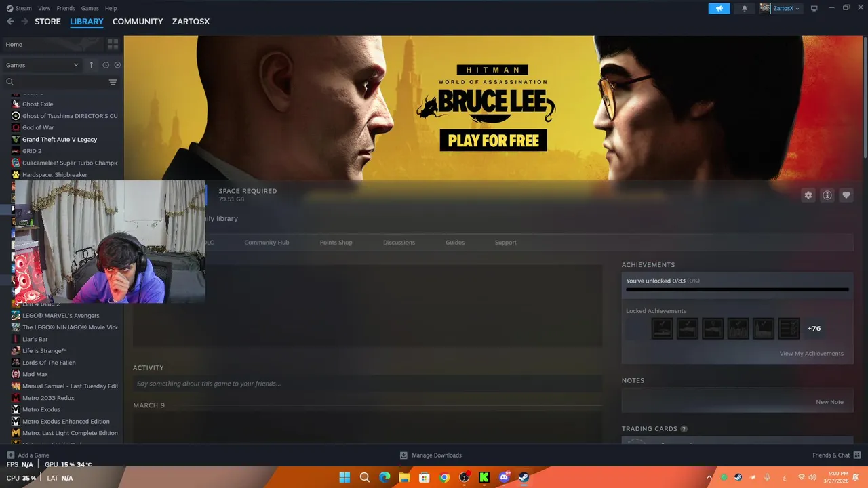Go to the STORE tab
Viewport: 868px width, 488px height.
click(47, 22)
